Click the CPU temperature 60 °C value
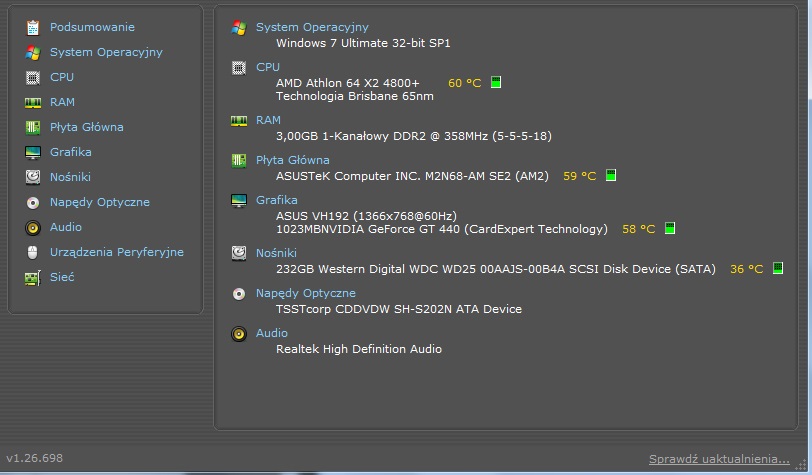Image resolution: width=812 pixels, height=475 pixels. pos(465,83)
